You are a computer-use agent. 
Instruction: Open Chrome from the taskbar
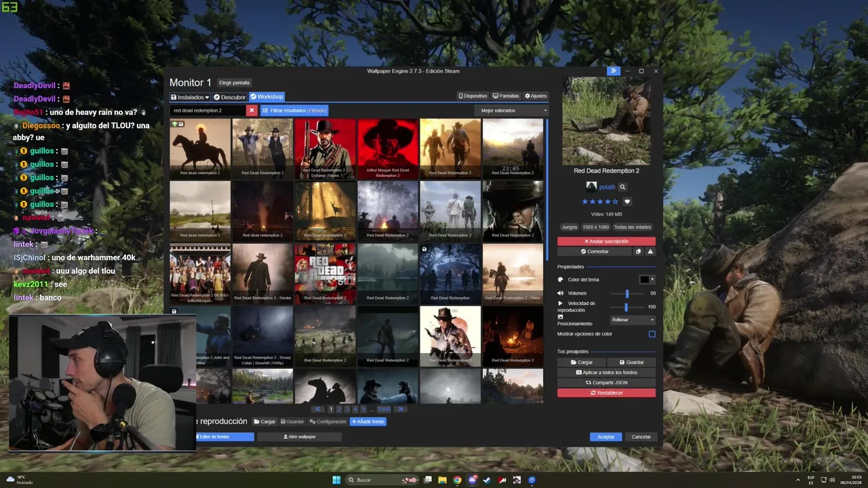tap(458, 480)
